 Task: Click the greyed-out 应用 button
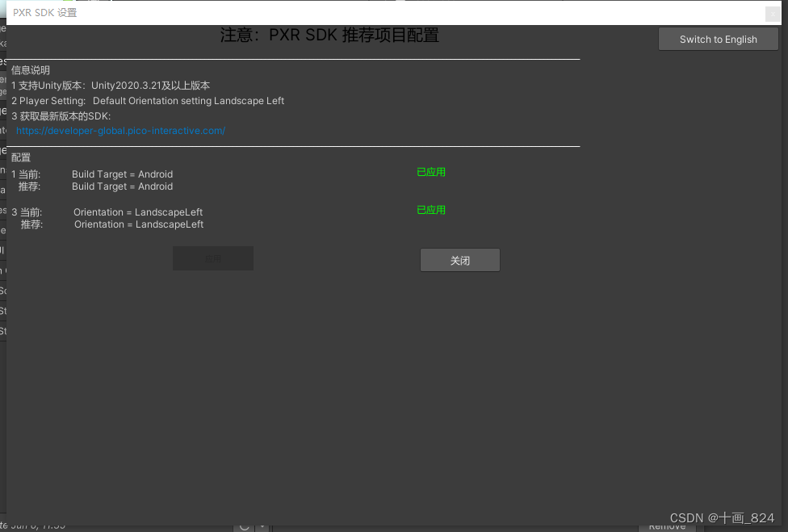click(x=213, y=258)
